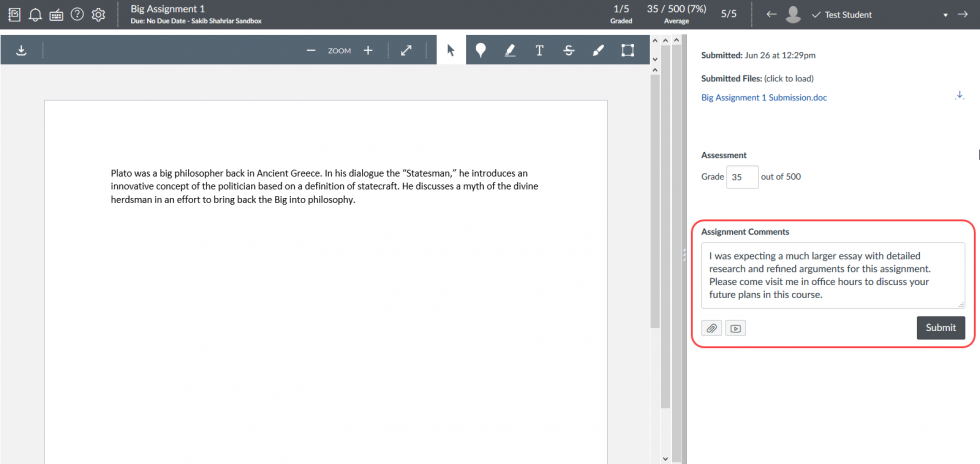
Task: Select the area annotation rectangle tool
Action: [628, 51]
